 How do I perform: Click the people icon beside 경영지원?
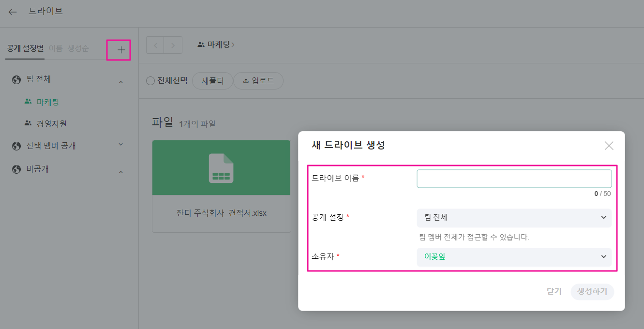[x=28, y=123]
